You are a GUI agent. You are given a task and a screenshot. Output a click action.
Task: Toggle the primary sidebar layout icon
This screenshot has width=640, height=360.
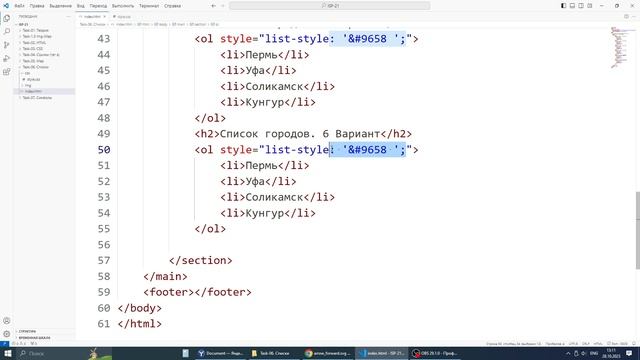pos(563,6)
